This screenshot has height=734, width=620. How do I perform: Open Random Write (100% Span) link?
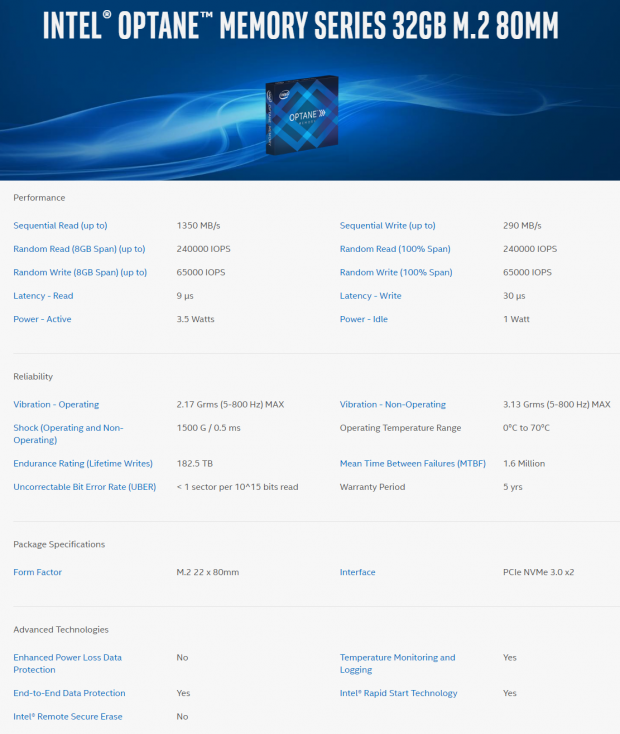[396, 272]
